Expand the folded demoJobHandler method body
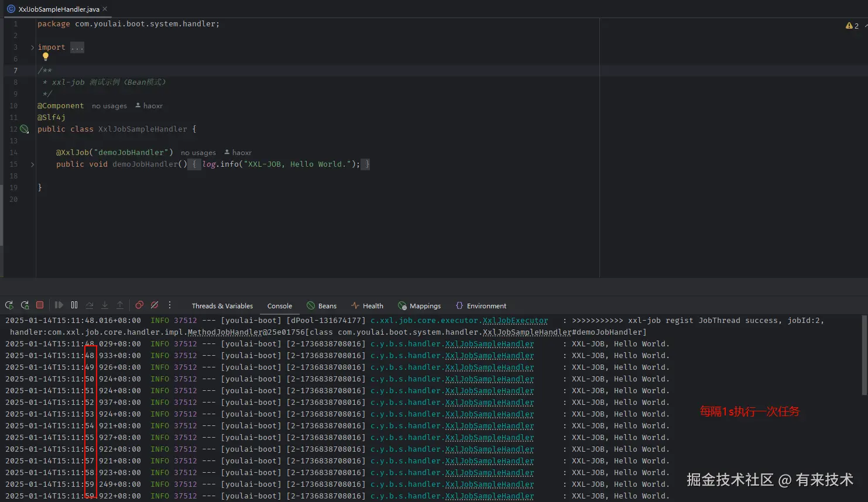The width and height of the screenshot is (868, 502). (x=32, y=164)
